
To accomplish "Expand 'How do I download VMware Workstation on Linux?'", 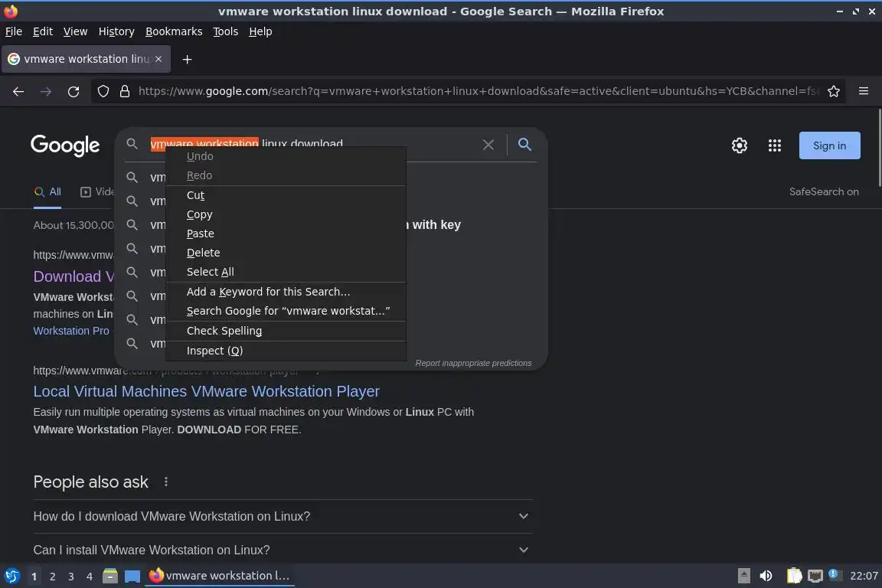I will coord(283,516).
